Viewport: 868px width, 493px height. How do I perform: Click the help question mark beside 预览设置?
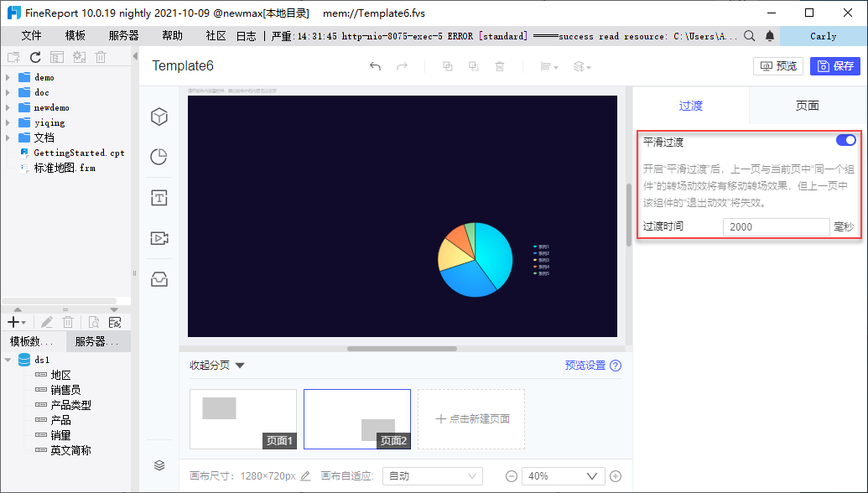click(x=616, y=366)
